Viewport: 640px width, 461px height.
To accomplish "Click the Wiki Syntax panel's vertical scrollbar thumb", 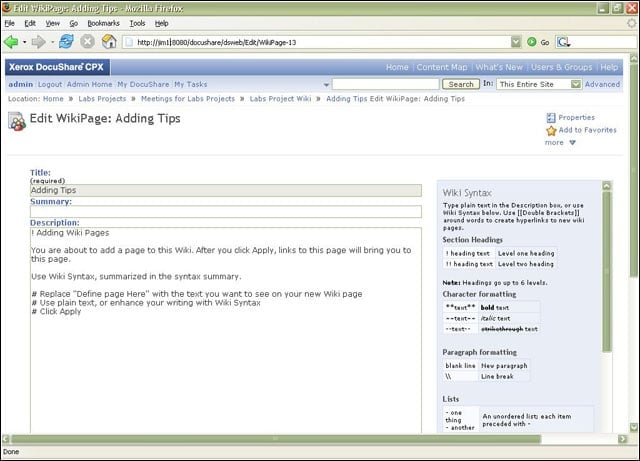I will point(607,272).
